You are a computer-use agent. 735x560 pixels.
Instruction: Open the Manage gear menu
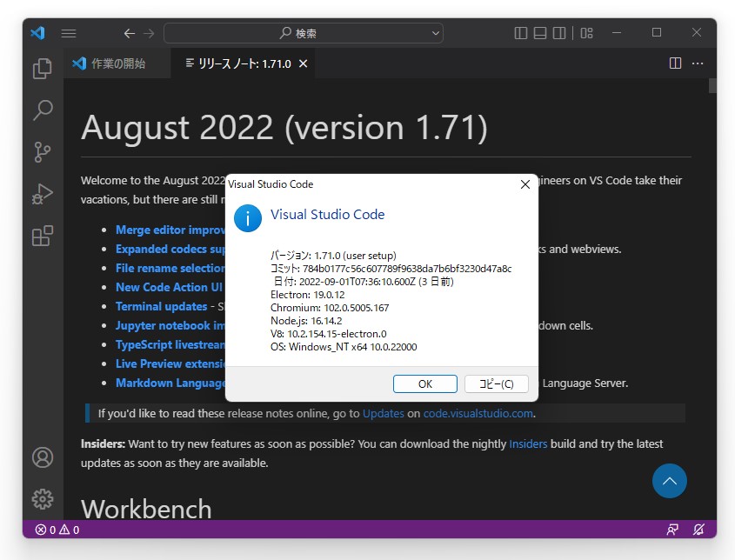42,498
